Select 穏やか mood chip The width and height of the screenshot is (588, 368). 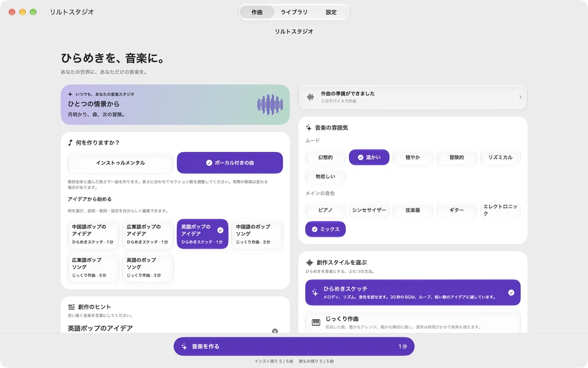click(413, 157)
